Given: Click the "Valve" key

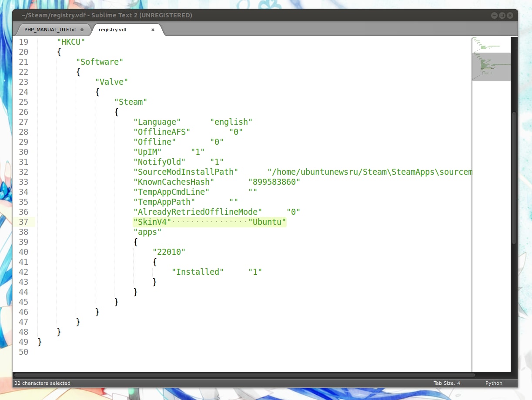Looking at the screenshot, I should tap(111, 82).
